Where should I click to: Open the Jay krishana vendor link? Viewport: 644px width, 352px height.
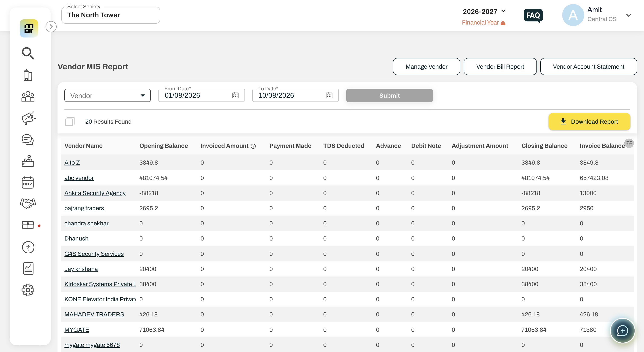81,269
